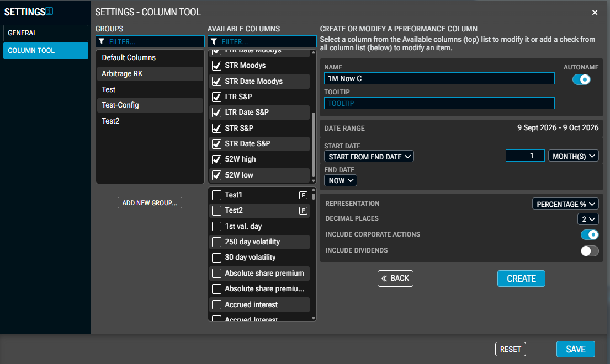The width and height of the screenshot is (610, 364).
Task: Click the scroll-down arrow of the selected columns list
Action: (314, 181)
